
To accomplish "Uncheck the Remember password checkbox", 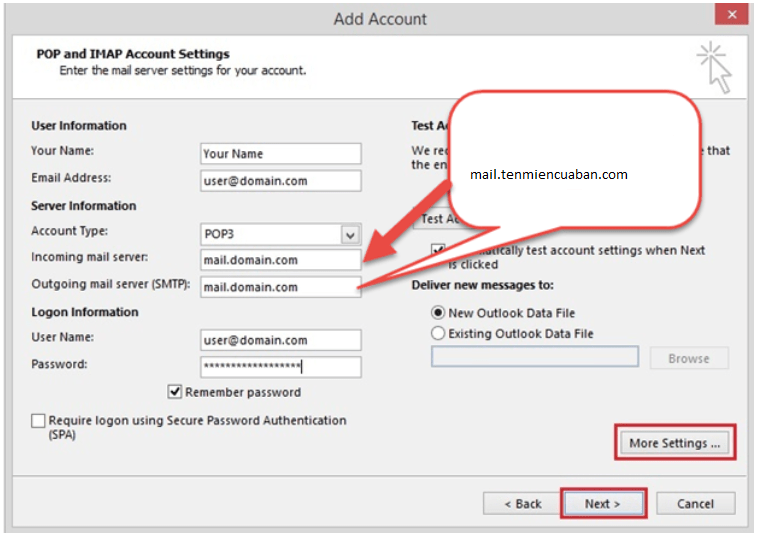I will point(176,392).
